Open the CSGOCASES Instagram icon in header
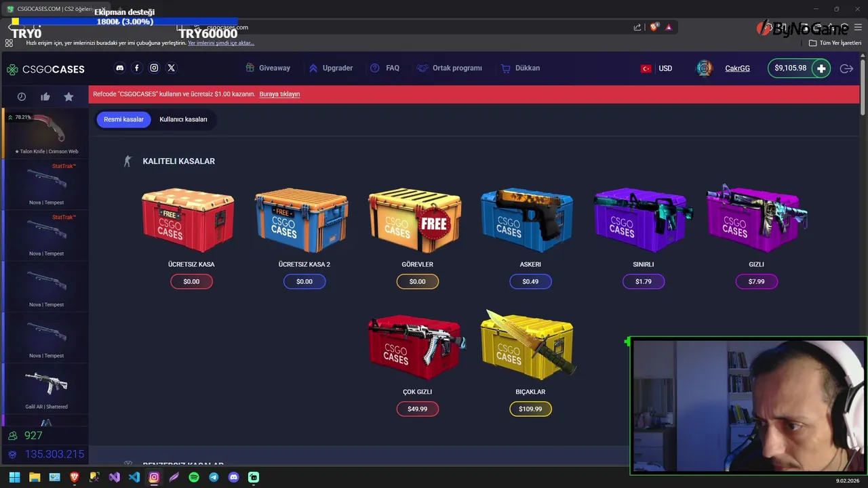This screenshot has height=488, width=868. [154, 68]
